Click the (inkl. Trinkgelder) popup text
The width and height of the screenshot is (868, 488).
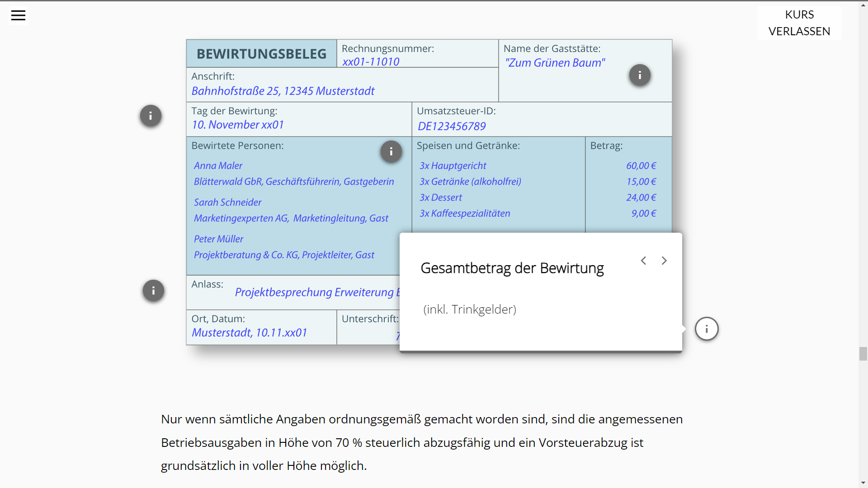point(470,310)
